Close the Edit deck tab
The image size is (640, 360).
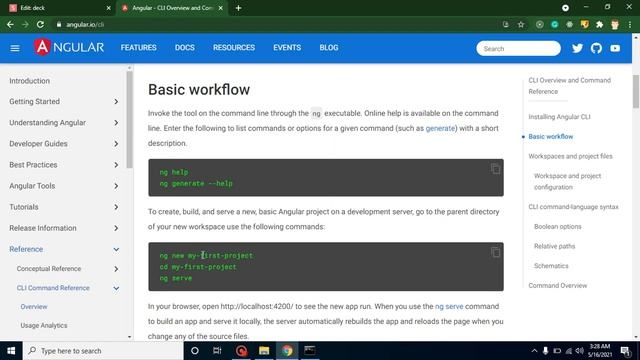click(x=108, y=8)
